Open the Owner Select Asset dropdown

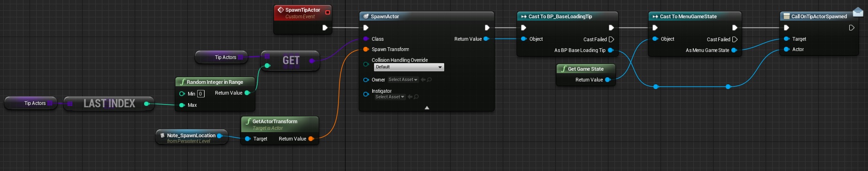pyautogui.click(x=403, y=80)
